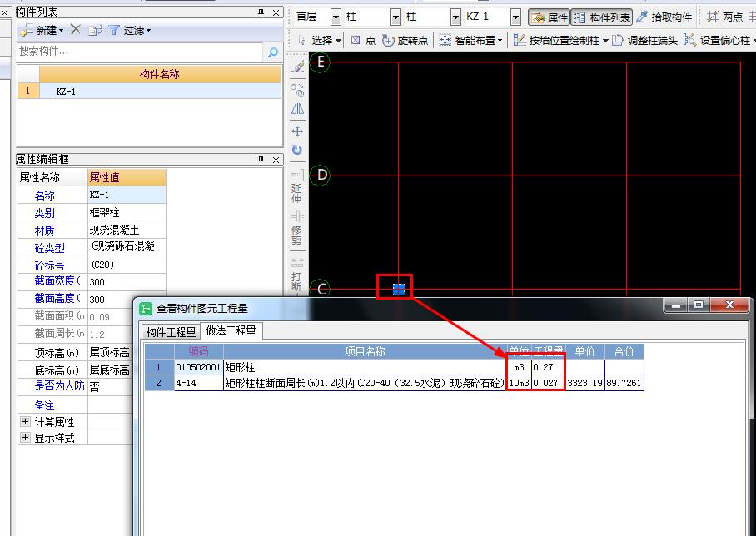Click the 89.7261 total price cell

(624, 383)
